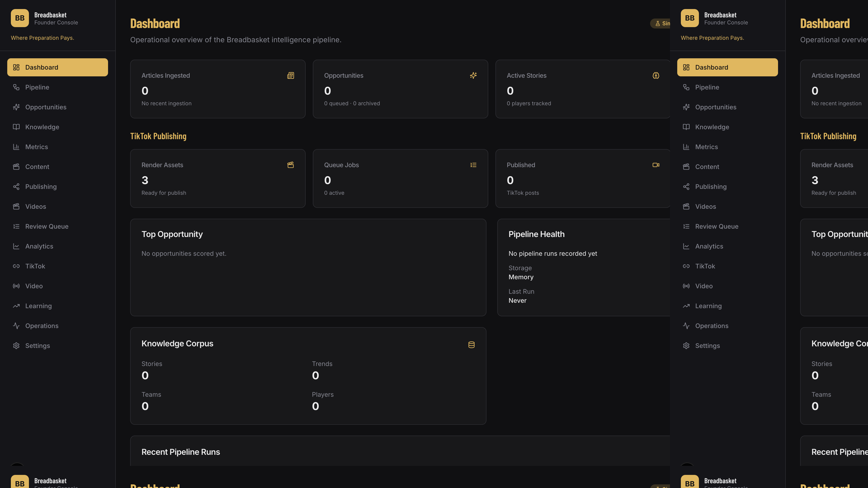This screenshot has width=868, height=488.
Task: Select Videos in the right-hand sidebar copy
Action: 727,206
